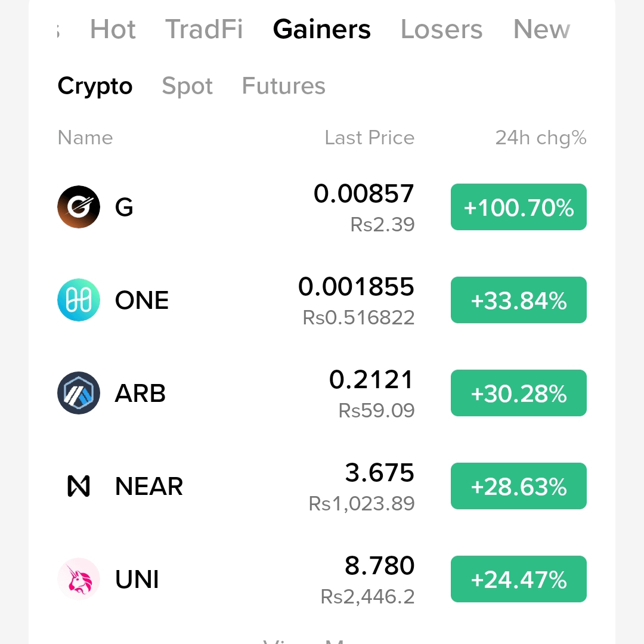Click the +30.28% ARB change badge
This screenshot has width=644, height=644.
(x=519, y=393)
